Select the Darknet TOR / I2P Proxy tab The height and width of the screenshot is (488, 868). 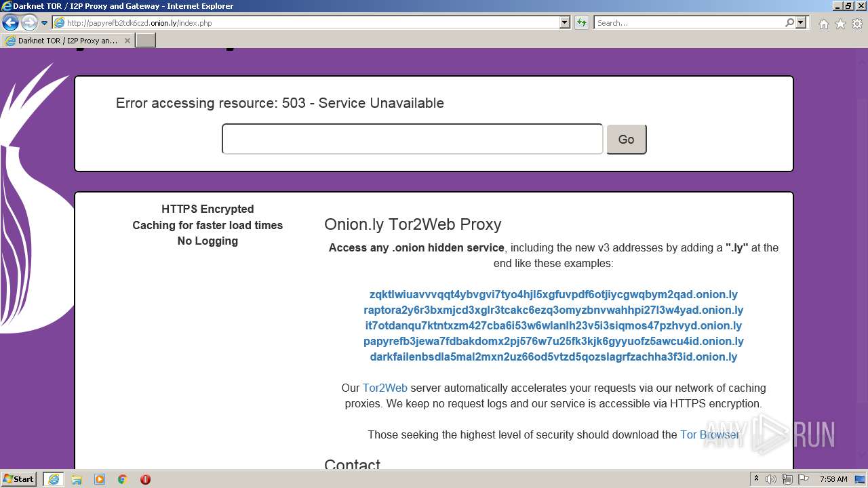(68, 41)
